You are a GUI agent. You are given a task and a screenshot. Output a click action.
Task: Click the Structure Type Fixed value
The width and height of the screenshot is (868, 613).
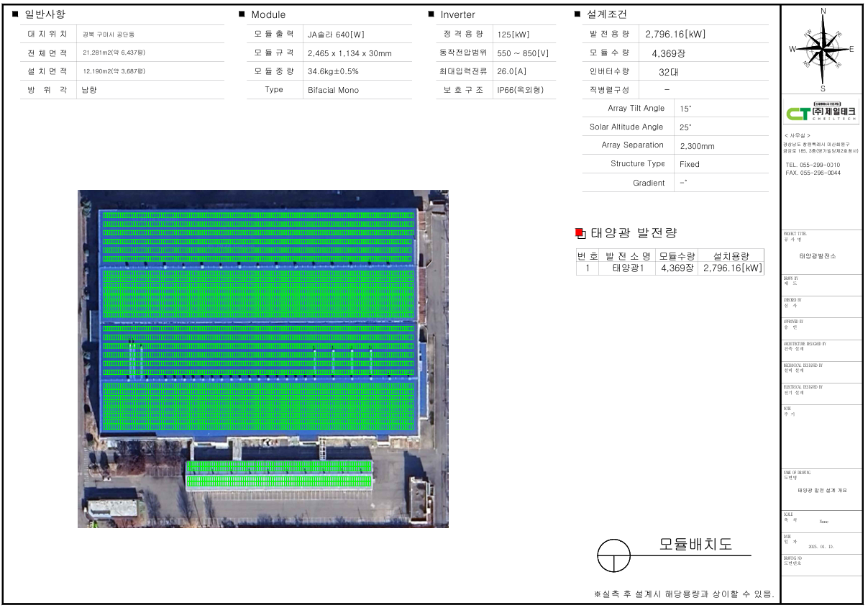click(689, 164)
